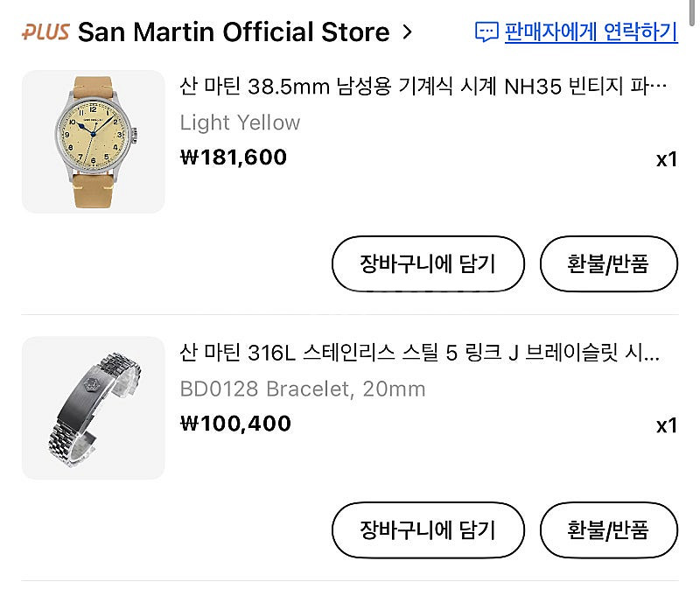Open the light yellow watch thumbnail
This screenshot has height=596, width=700.
point(93,142)
